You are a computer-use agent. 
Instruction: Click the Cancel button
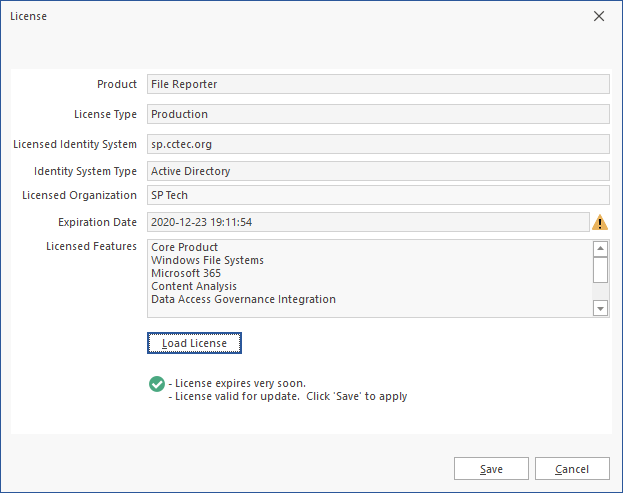572,469
